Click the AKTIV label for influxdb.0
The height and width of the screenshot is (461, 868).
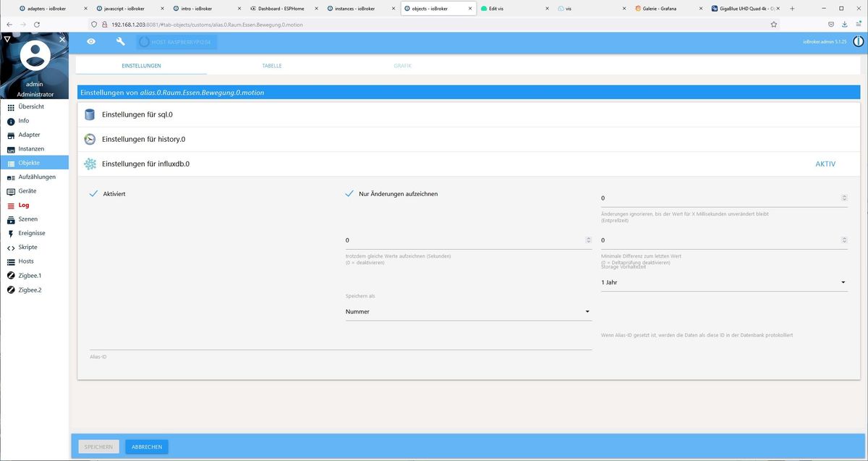[825, 164]
